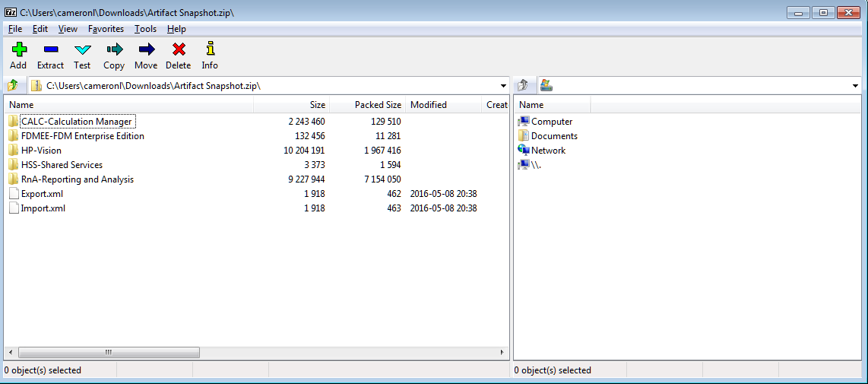The width and height of the screenshot is (868, 384).
Task: Click the Export.xml file icon
Action: pos(14,193)
